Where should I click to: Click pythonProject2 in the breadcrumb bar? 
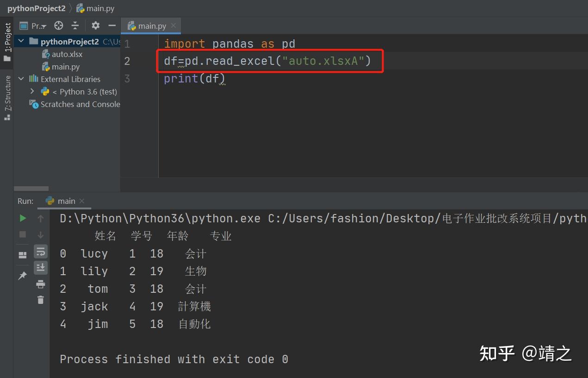click(36, 8)
